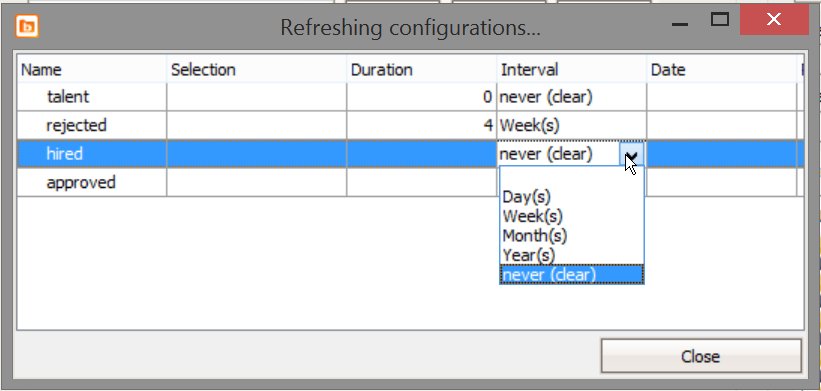This screenshot has width=821, height=391.
Task: Maximize the Refreshing configurations window
Action: click(x=720, y=20)
